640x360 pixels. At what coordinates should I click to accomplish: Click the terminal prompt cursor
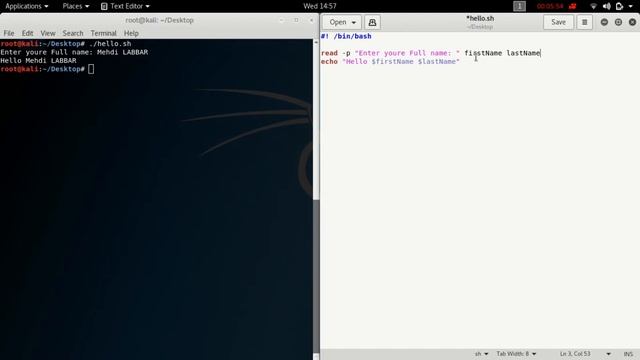(x=91, y=69)
